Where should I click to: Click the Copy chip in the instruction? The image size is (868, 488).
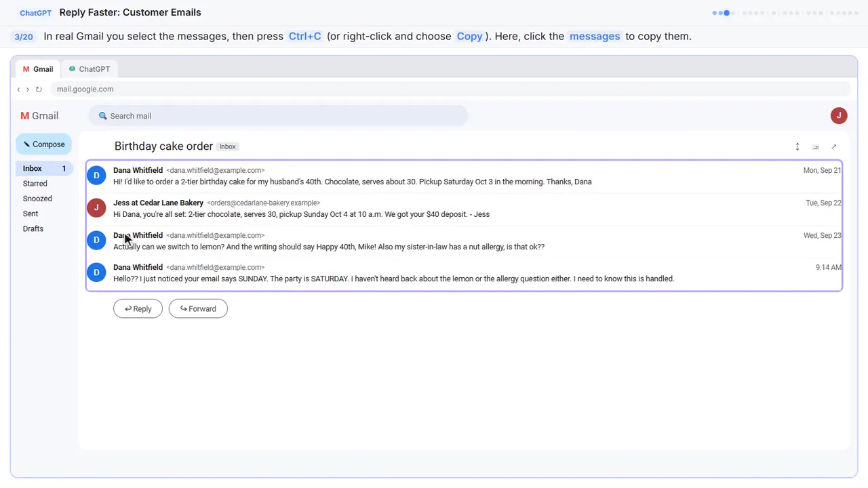pos(469,37)
